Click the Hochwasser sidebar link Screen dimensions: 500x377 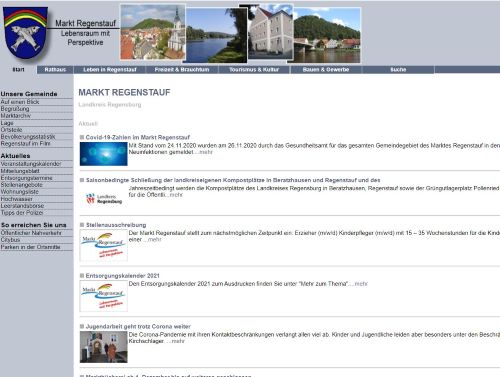[17, 199]
